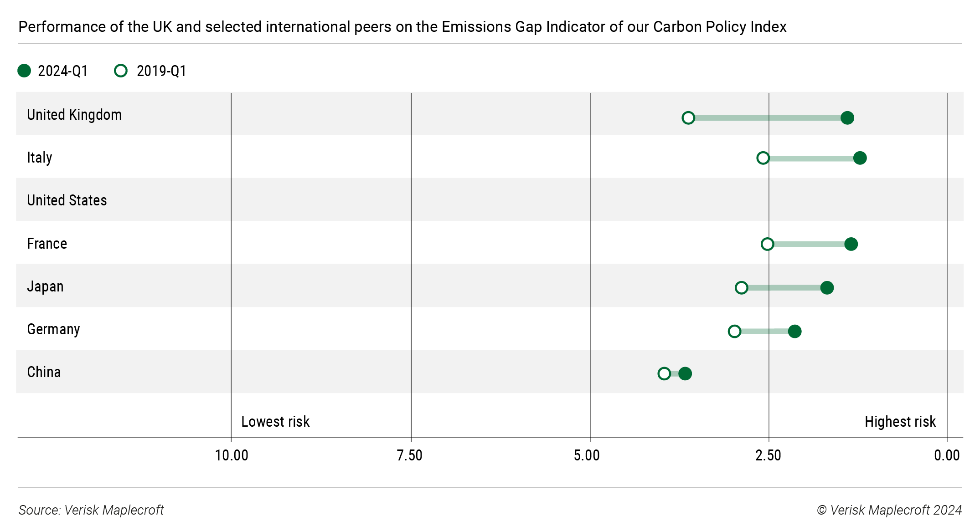Collapse the China data row
The image size is (980, 531).
tap(44, 372)
